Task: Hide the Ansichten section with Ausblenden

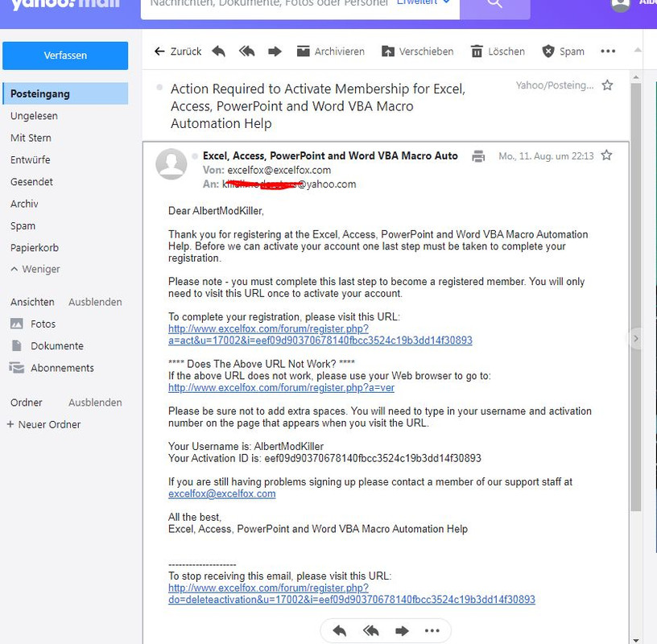Action: pos(95,302)
